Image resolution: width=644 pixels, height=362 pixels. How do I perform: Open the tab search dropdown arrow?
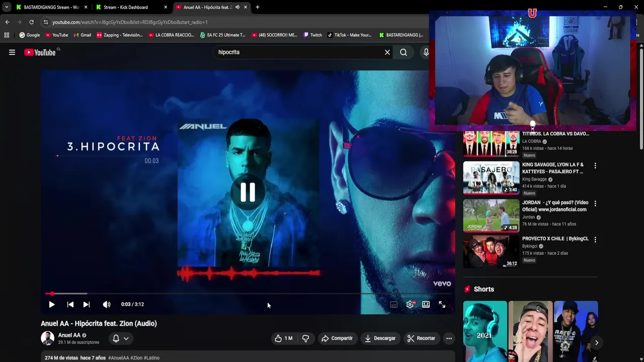tap(6, 7)
